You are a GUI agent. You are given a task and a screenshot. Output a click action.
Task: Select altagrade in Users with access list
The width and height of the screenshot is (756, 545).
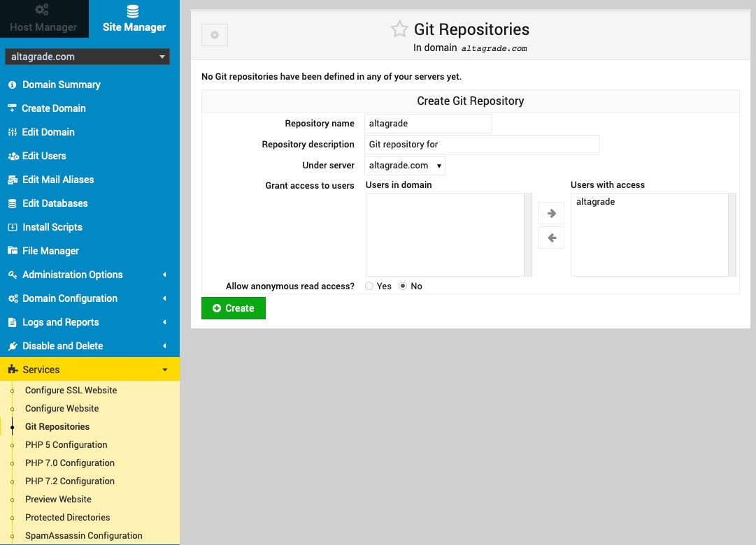[x=595, y=202]
